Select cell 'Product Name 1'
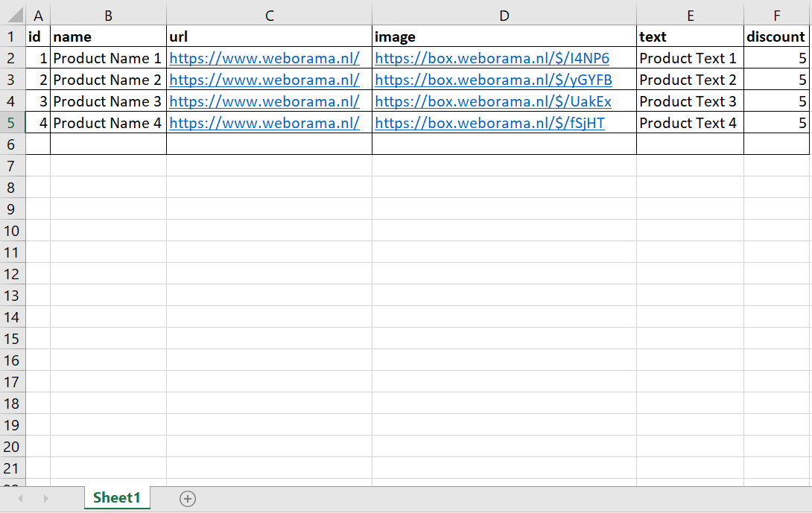Viewport: 812px width, 513px height. tap(108, 58)
